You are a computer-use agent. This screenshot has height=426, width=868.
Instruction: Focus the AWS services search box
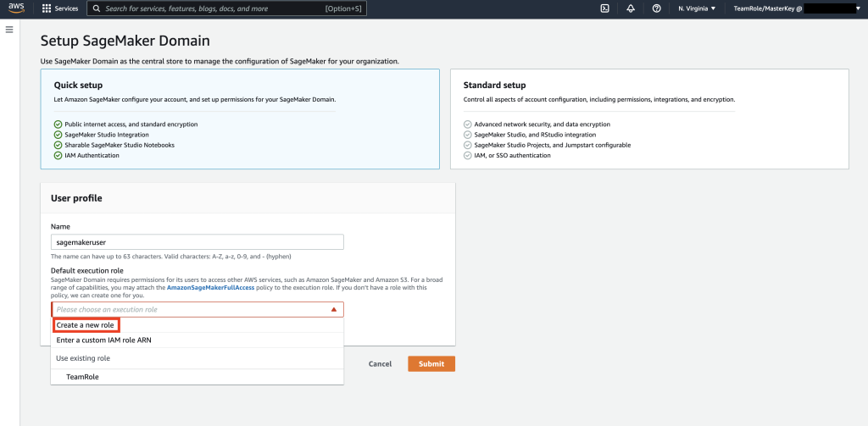pyautogui.click(x=226, y=8)
